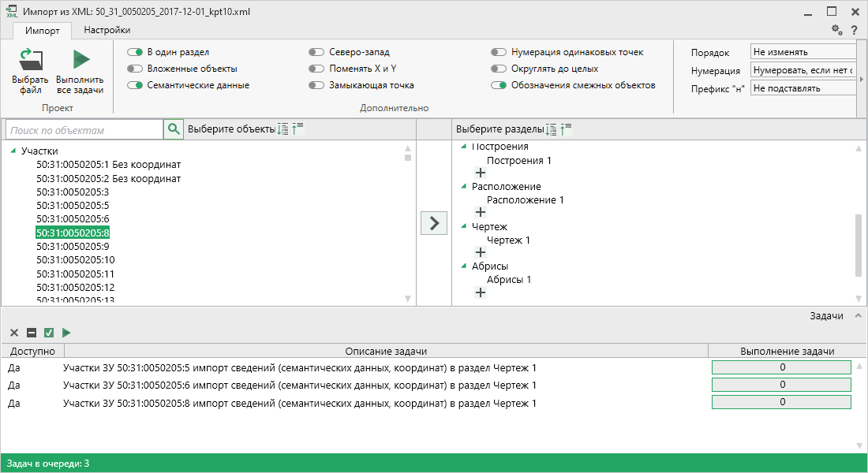Select parcel 50:31:0050205:10 in the list

click(76, 259)
